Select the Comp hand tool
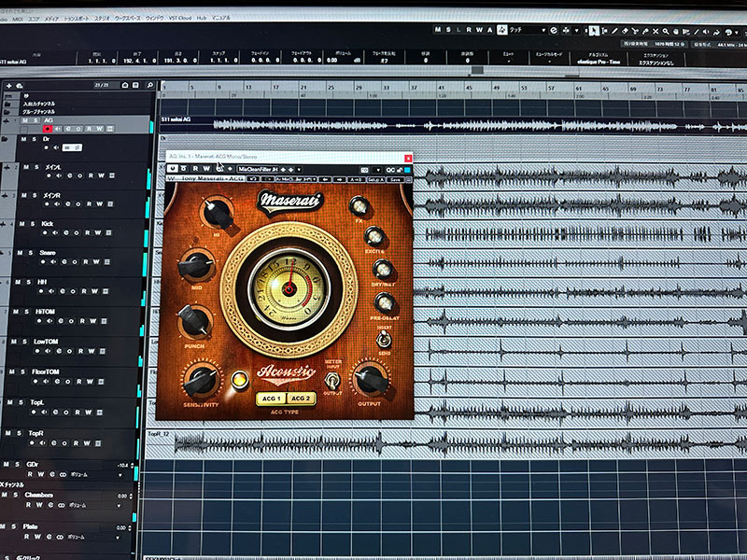Image resolution: width=747 pixels, height=560 pixels. (675, 32)
